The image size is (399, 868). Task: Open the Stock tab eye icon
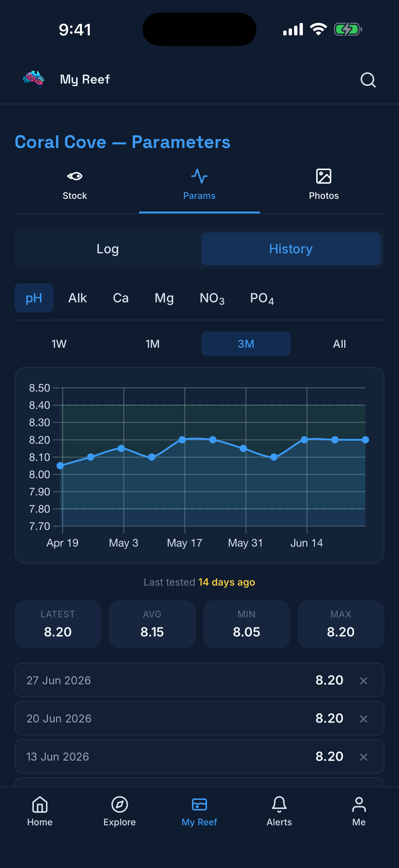click(x=75, y=176)
